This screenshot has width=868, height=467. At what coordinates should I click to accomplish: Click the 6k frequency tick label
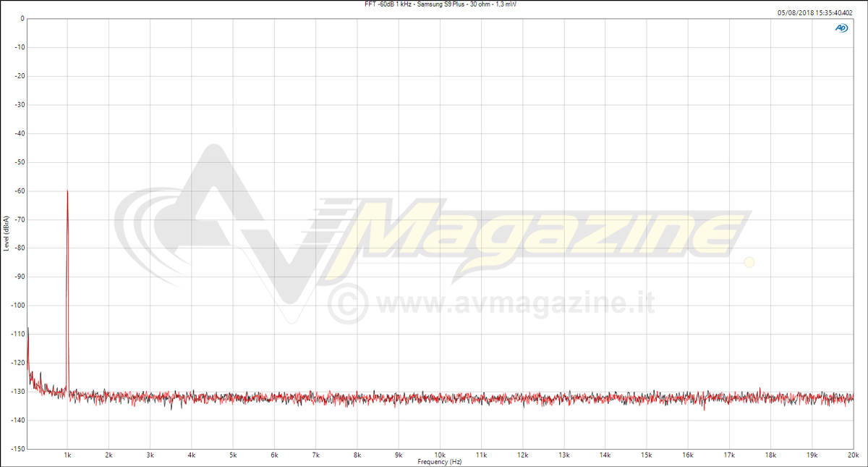click(274, 455)
